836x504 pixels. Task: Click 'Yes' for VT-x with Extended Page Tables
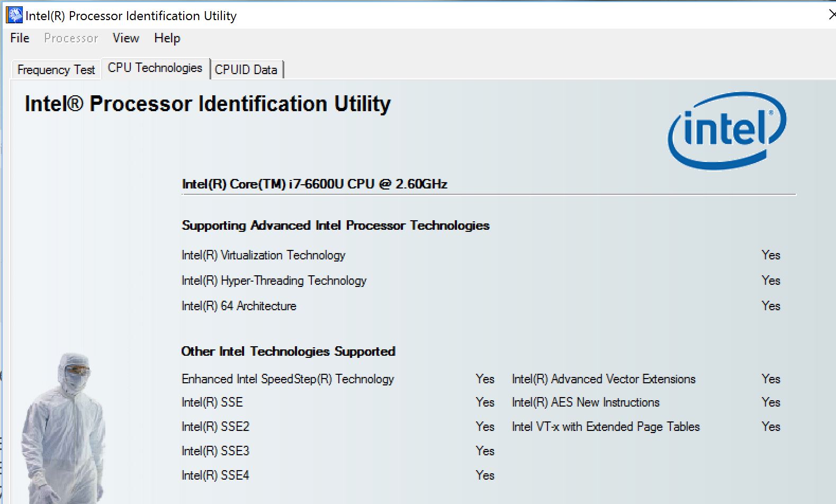tap(771, 427)
